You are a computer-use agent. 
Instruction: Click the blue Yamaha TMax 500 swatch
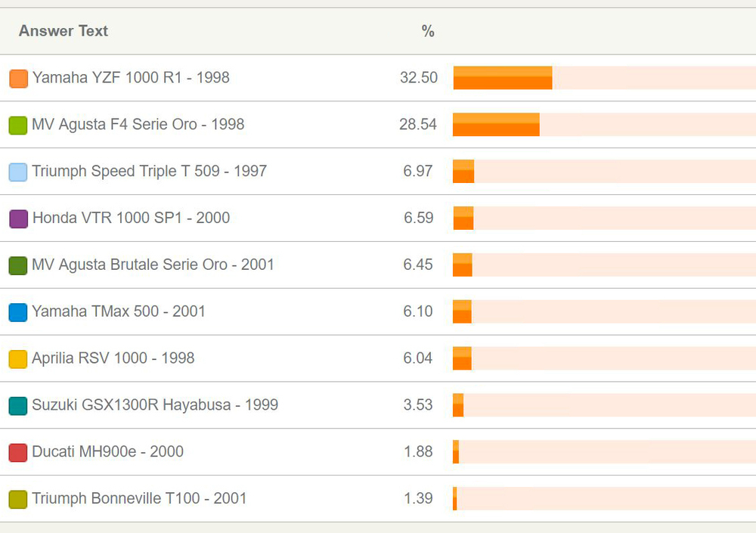18,312
